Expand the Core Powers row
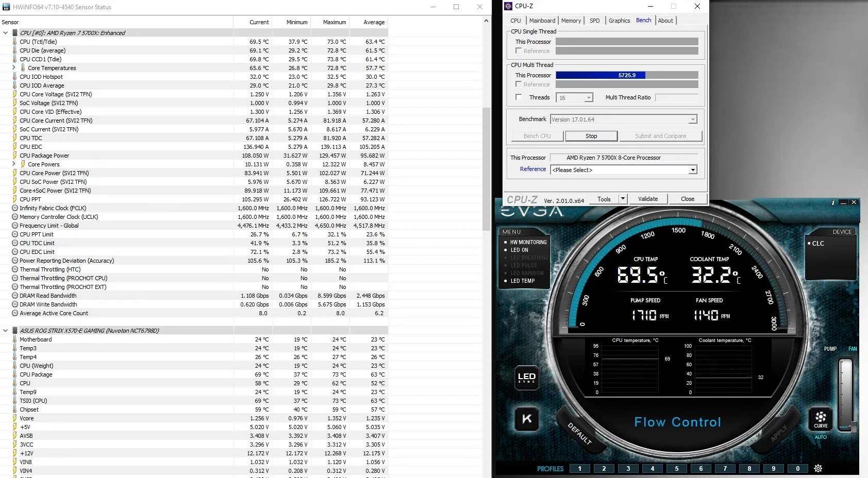The image size is (868, 478). point(13,164)
